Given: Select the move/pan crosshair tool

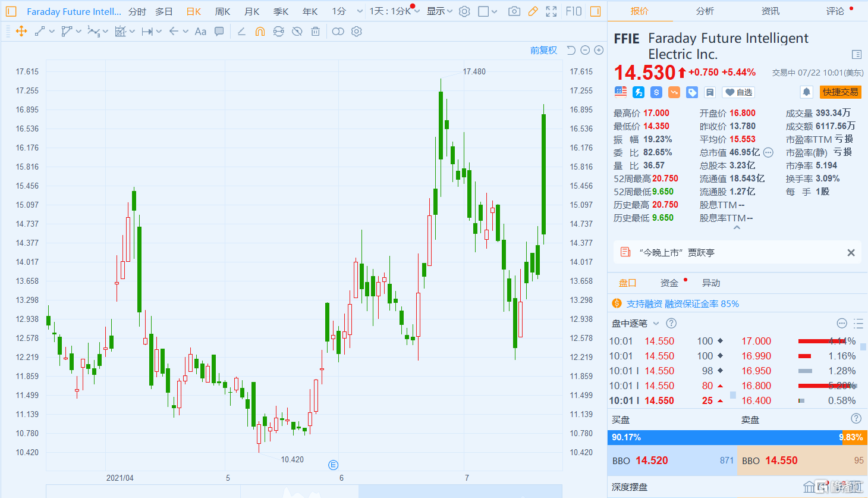Looking at the screenshot, I should pyautogui.click(x=21, y=32).
